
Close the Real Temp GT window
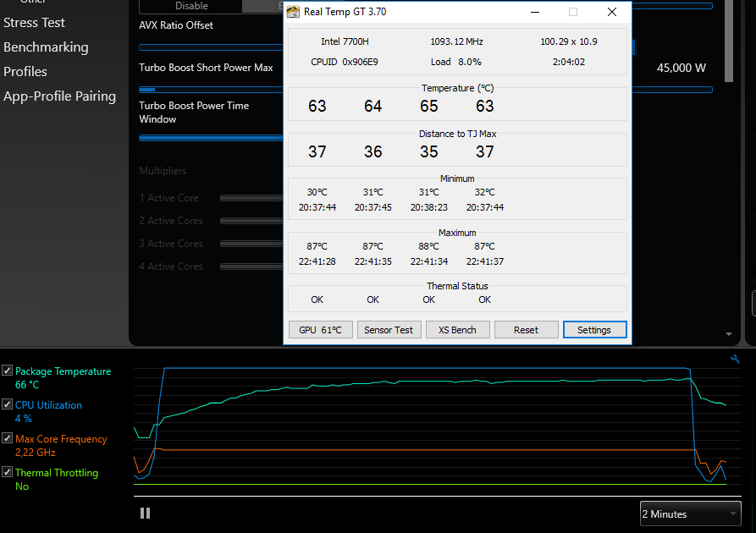click(x=612, y=12)
